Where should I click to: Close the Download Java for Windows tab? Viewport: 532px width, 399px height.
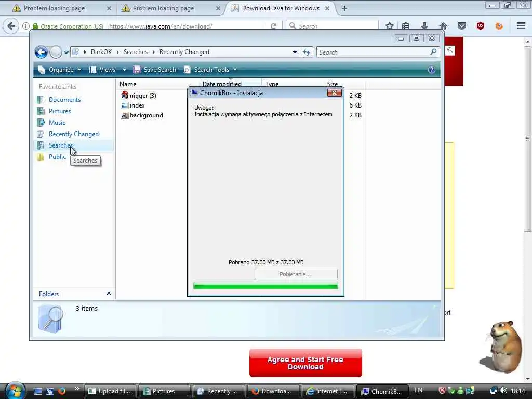point(327,8)
